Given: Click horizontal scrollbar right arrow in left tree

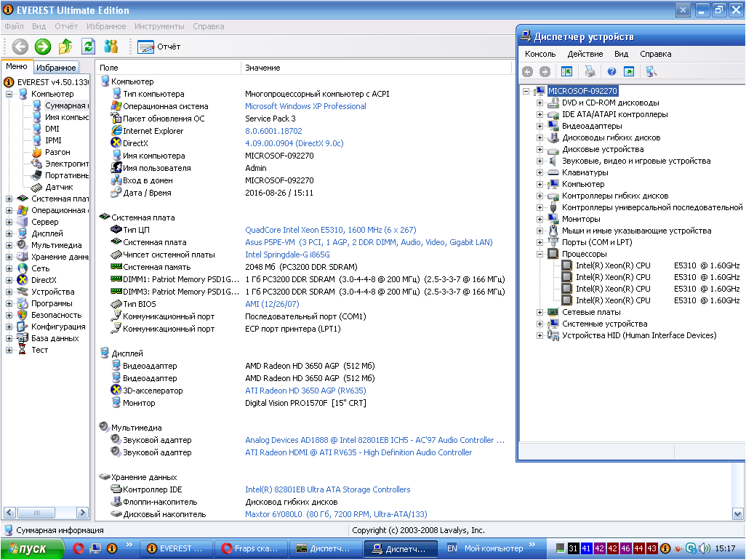Looking at the screenshot, I should (82, 513).
